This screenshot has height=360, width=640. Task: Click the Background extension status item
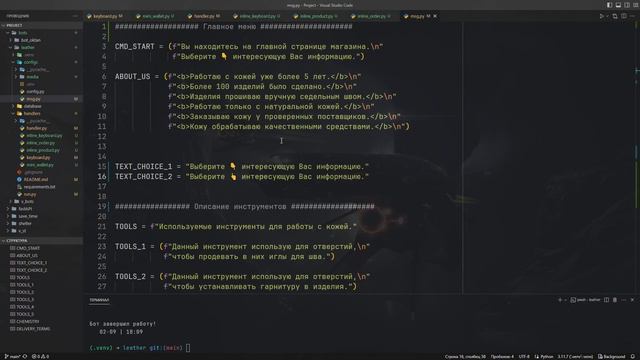(x=611, y=357)
